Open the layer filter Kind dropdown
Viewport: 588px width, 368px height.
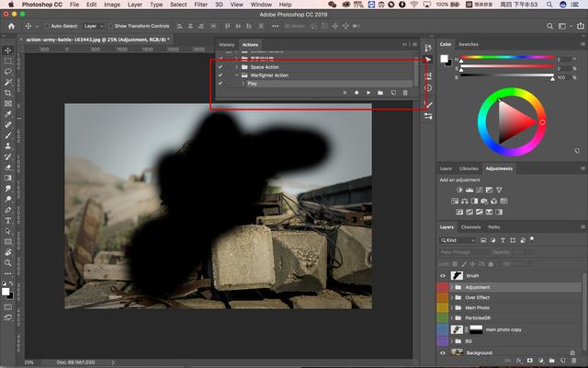(x=458, y=240)
